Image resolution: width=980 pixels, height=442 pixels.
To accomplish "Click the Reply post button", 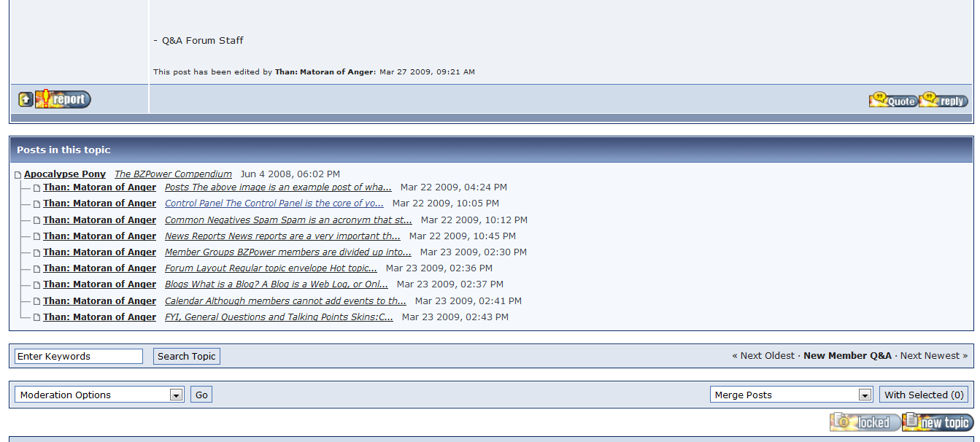I will [x=944, y=100].
